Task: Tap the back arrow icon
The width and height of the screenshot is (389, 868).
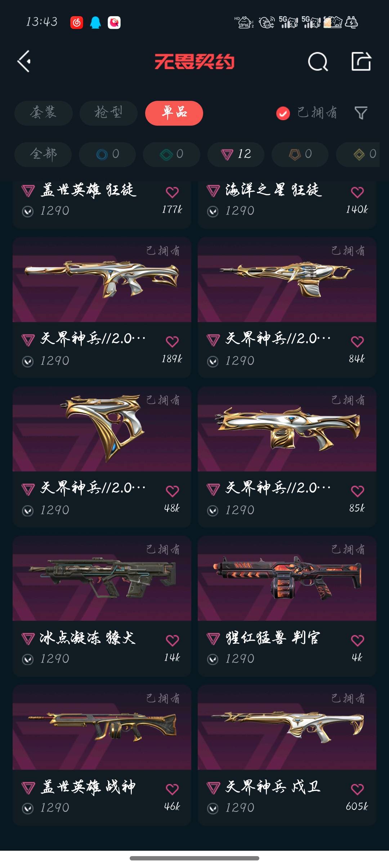Action: tap(24, 62)
